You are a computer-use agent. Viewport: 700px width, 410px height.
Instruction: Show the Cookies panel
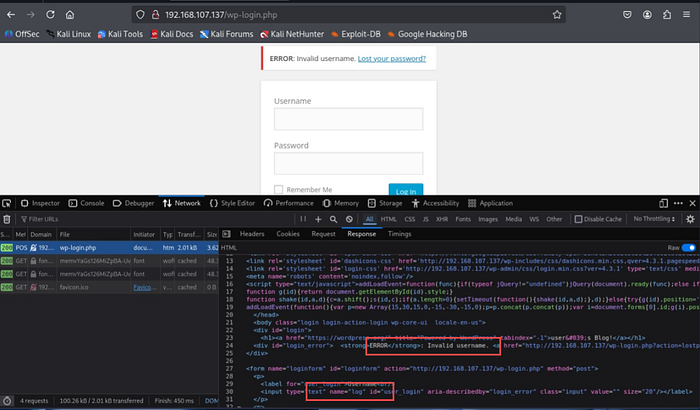click(x=288, y=234)
